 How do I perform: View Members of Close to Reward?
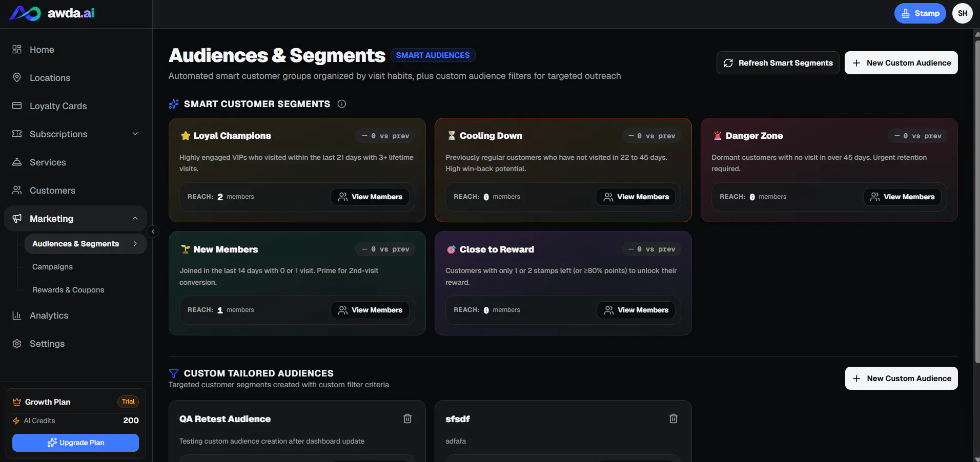pyautogui.click(x=636, y=310)
